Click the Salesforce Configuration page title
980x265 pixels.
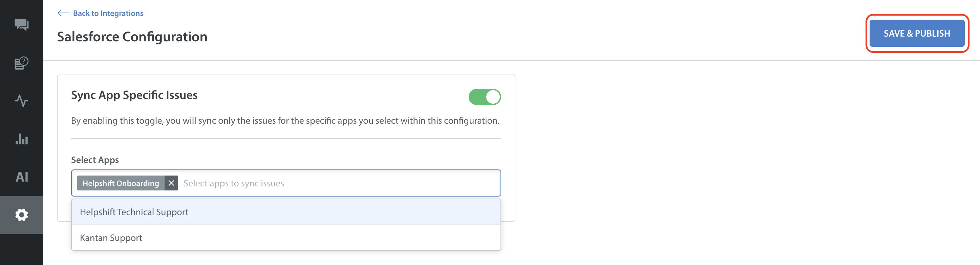click(x=132, y=37)
